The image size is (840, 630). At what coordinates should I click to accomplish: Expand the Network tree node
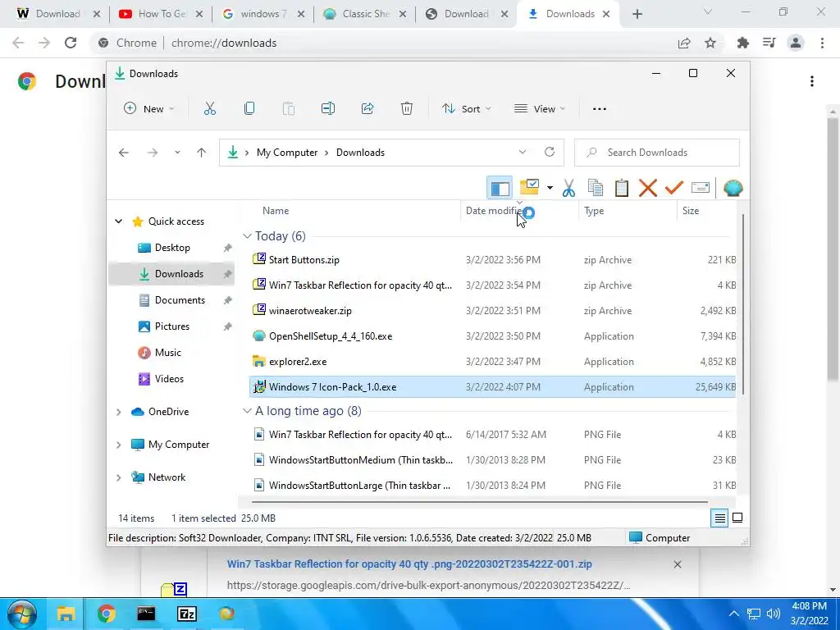(x=119, y=477)
